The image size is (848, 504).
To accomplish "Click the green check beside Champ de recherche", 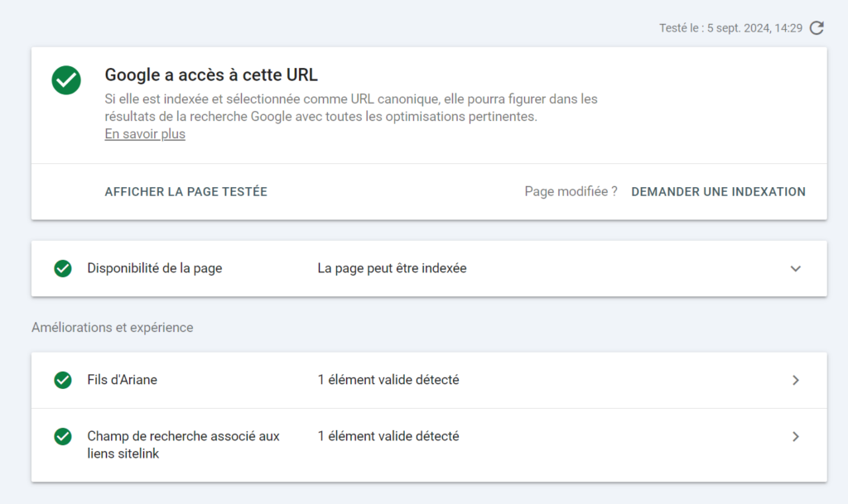I will 63,436.
